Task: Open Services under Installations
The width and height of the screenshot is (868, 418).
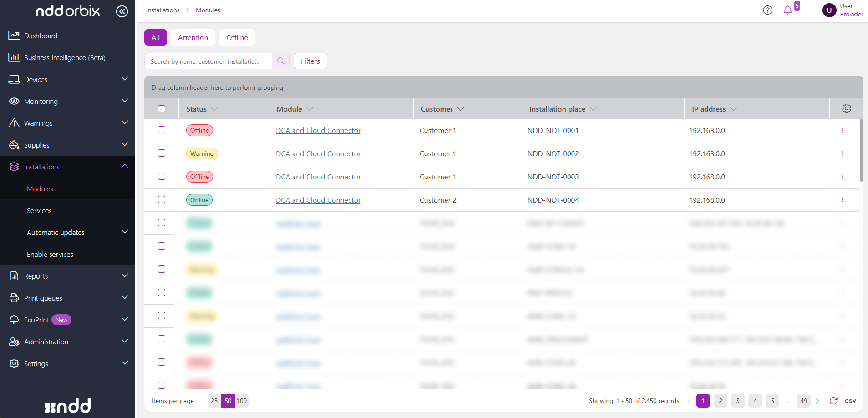Action: tap(39, 210)
